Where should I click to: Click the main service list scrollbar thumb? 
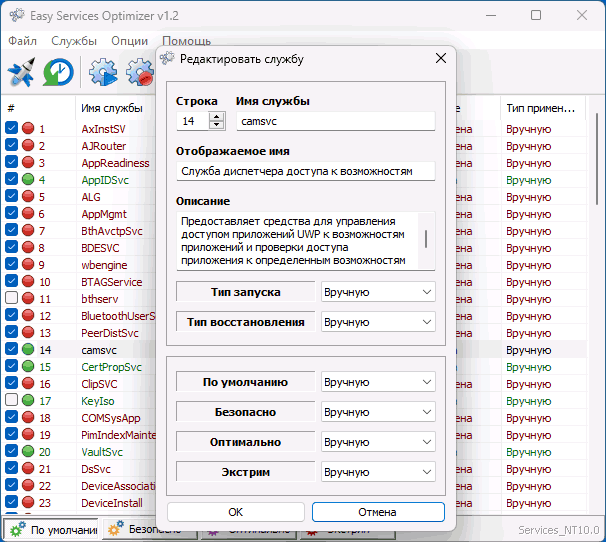click(598, 159)
